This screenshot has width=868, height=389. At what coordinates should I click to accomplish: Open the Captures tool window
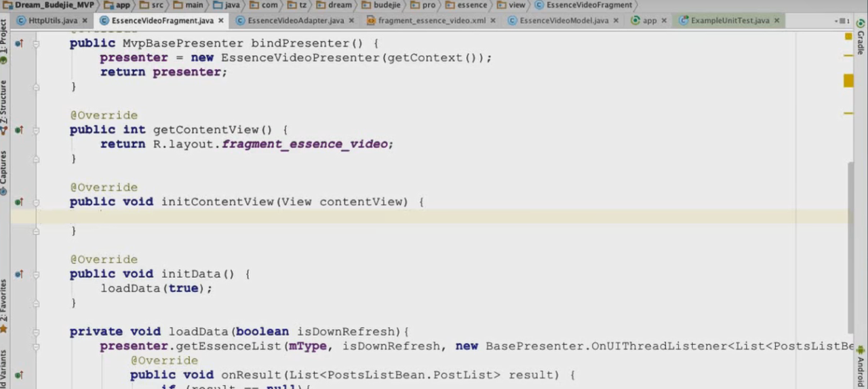pos(4,172)
